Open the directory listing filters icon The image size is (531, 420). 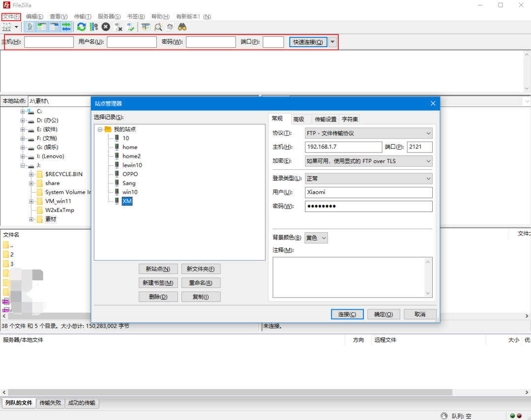coord(146,27)
